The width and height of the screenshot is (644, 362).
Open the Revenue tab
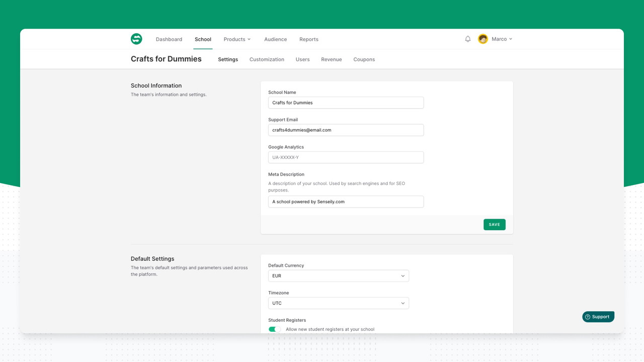[x=331, y=59]
